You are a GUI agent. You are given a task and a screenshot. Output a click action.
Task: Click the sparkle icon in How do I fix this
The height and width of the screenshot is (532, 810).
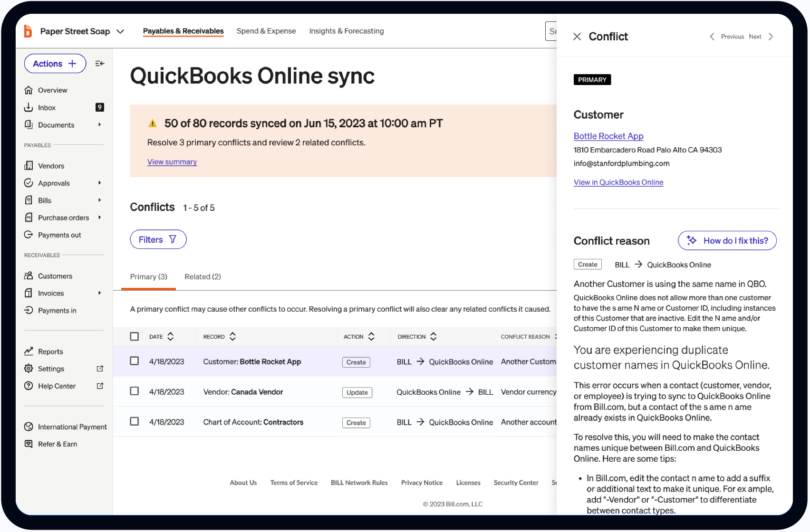click(x=692, y=240)
